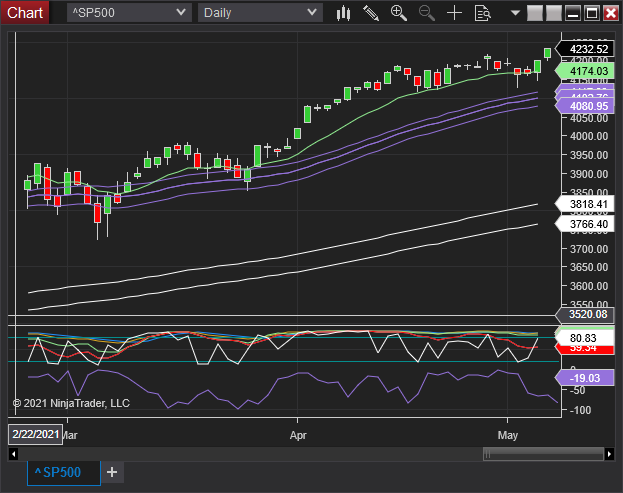Open the data box document icon

click(482, 13)
